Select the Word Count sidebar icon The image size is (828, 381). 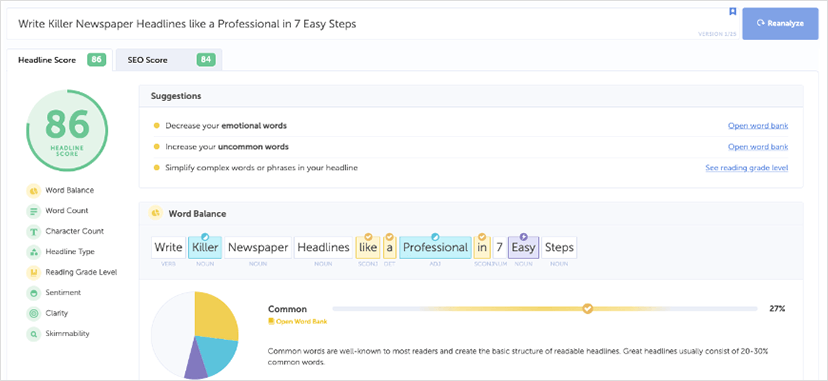(33, 211)
